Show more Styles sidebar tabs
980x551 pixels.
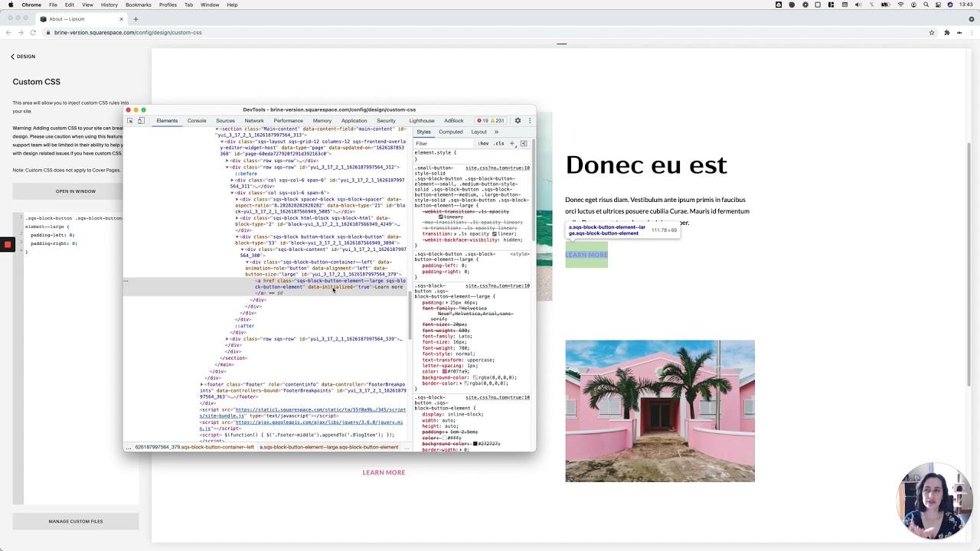tap(496, 132)
